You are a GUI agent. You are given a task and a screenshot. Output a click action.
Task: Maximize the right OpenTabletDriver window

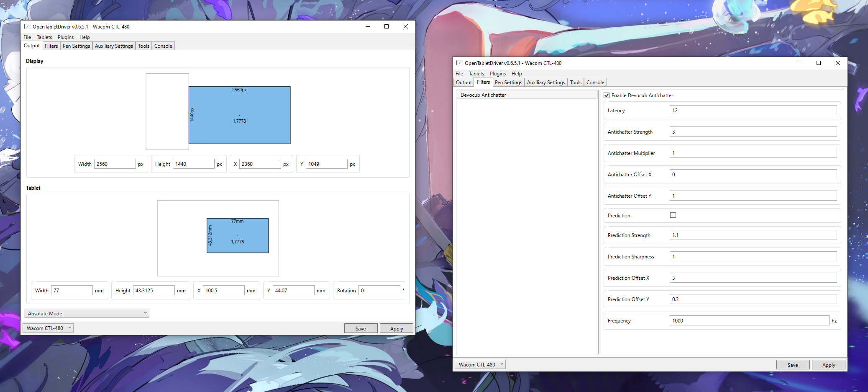(x=818, y=63)
